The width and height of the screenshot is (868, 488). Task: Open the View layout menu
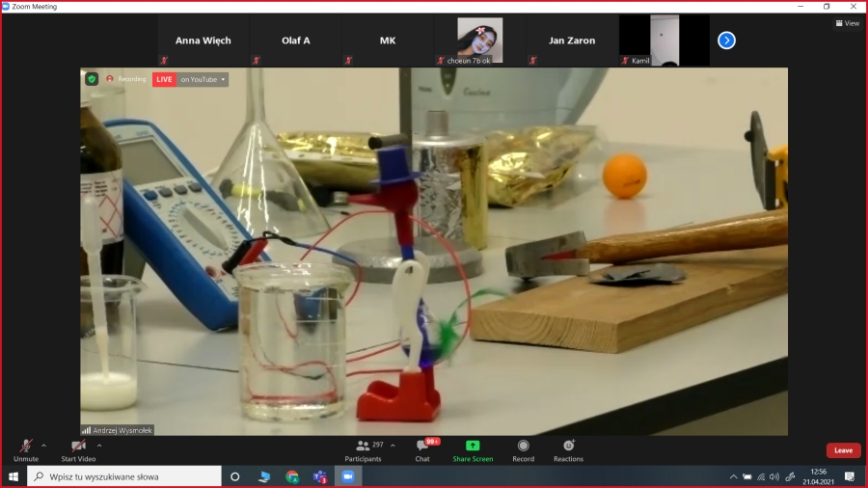pos(847,23)
